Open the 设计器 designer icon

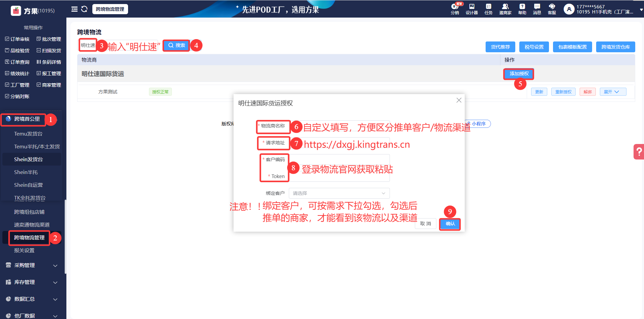click(472, 9)
